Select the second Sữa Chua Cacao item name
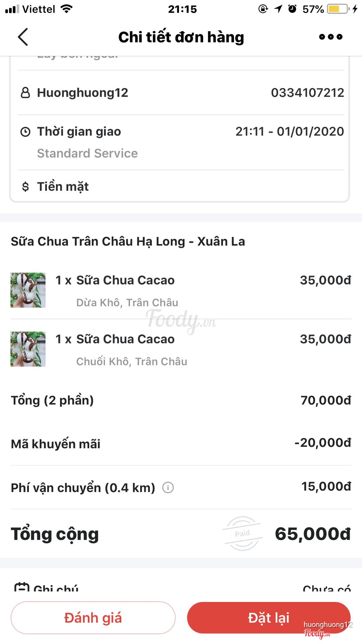 point(125,339)
